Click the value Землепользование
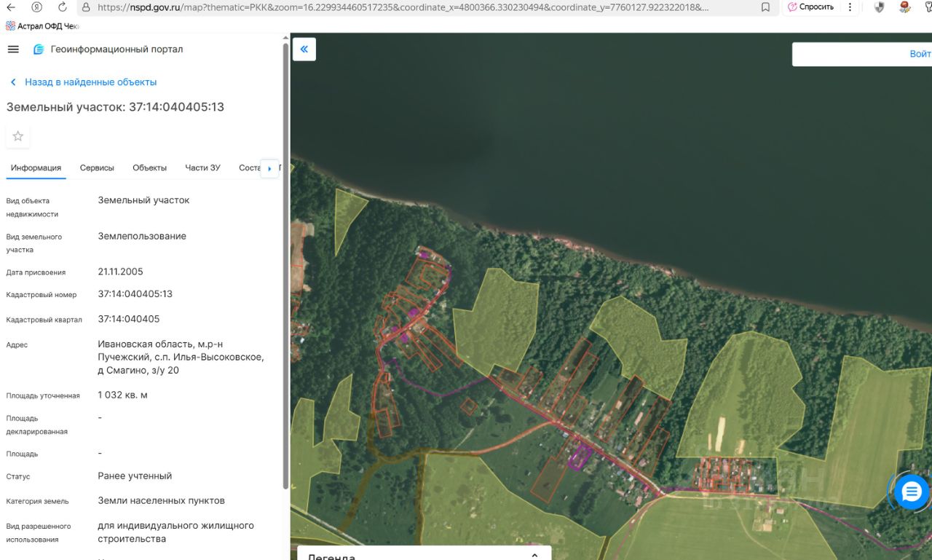Viewport: 932px width, 560px height. [142, 236]
